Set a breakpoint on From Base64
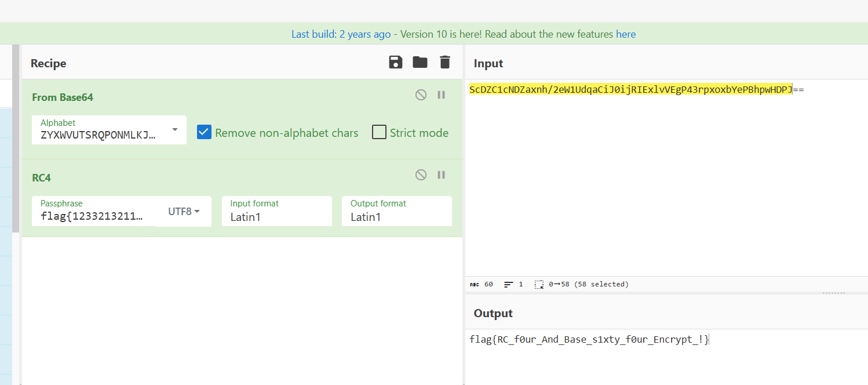The width and height of the screenshot is (868, 385). [442, 95]
